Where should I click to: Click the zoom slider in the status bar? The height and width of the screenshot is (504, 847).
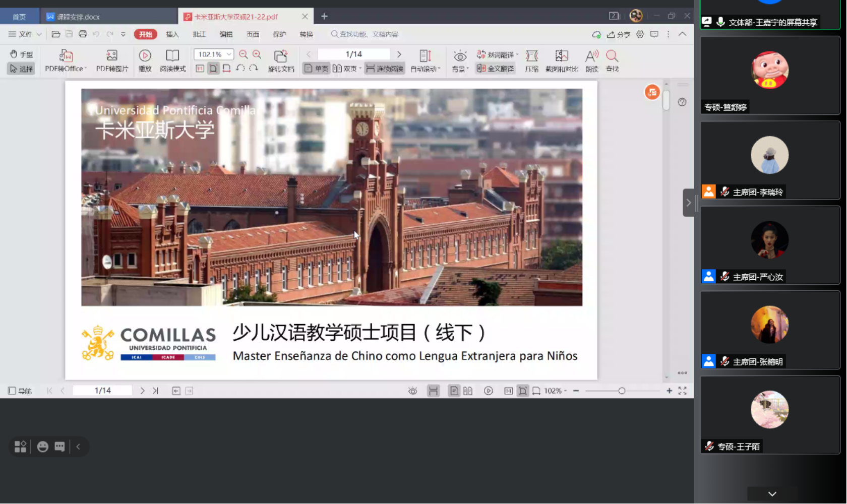coord(622,391)
